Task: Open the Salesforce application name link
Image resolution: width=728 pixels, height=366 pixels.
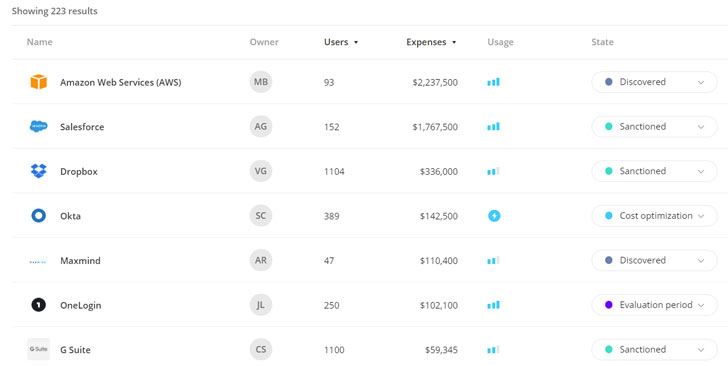Action: (82, 127)
